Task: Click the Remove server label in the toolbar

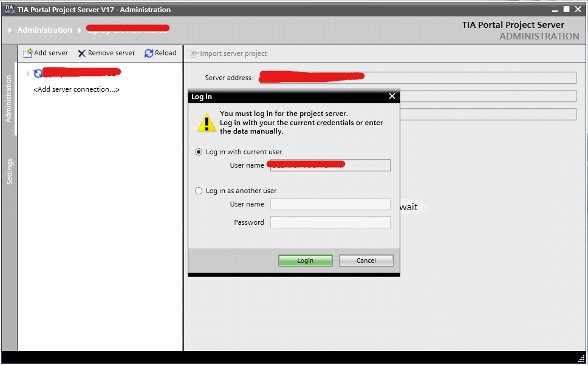Action: [111, 53]
